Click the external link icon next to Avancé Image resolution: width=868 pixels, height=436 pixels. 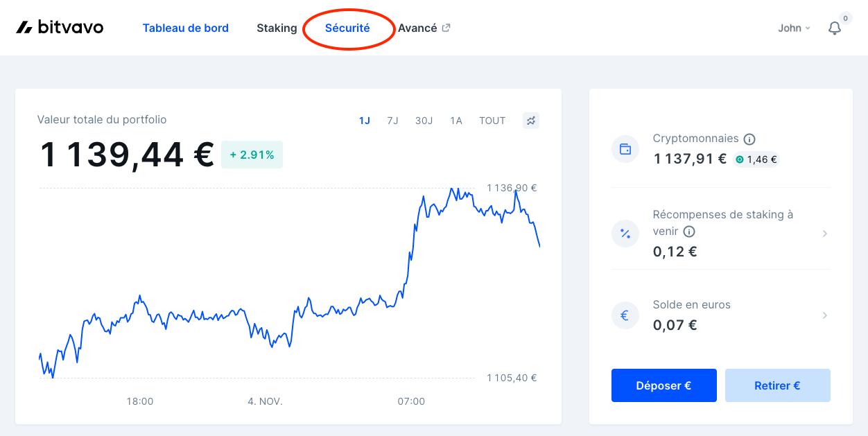(x=446, y=28)
